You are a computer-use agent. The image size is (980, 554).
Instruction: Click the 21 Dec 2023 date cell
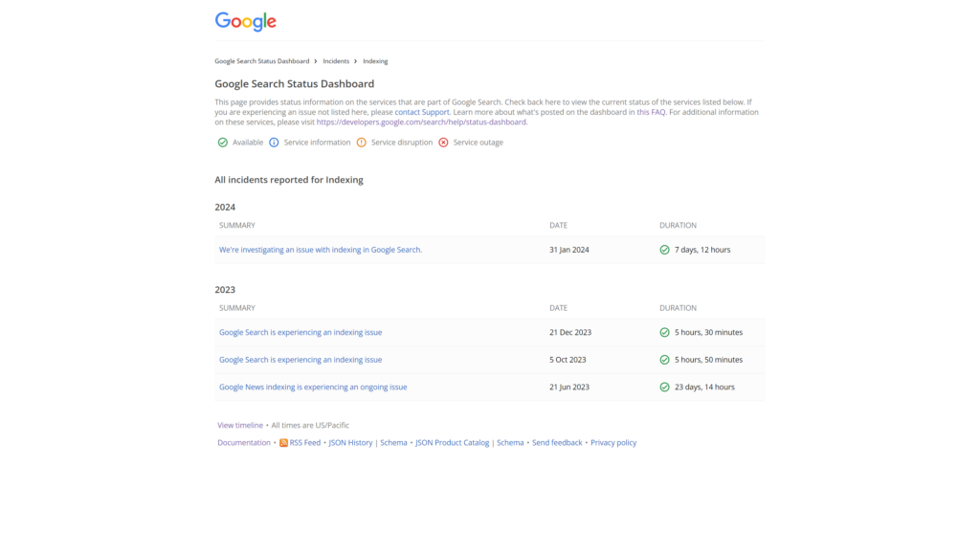[570, 332]
